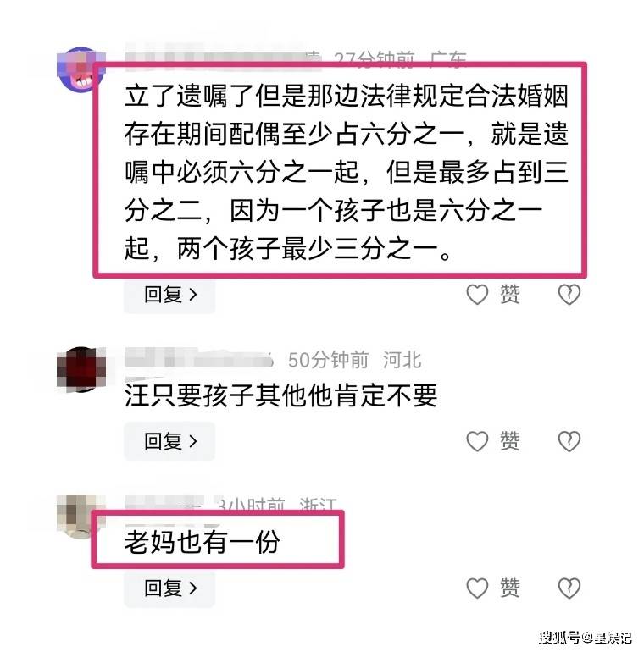The width and height of the screenshot is (644, 652).
Task: Open the Guangdong commenter's purple avatar
Action: (80, 69)
